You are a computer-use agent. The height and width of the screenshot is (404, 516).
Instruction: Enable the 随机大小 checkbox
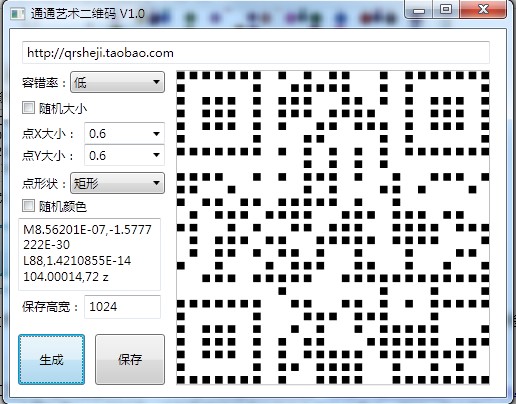point(28,108)
